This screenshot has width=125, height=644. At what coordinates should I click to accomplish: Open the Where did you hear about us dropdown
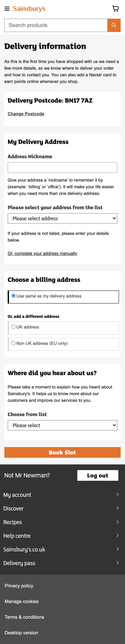pos(62,425)
